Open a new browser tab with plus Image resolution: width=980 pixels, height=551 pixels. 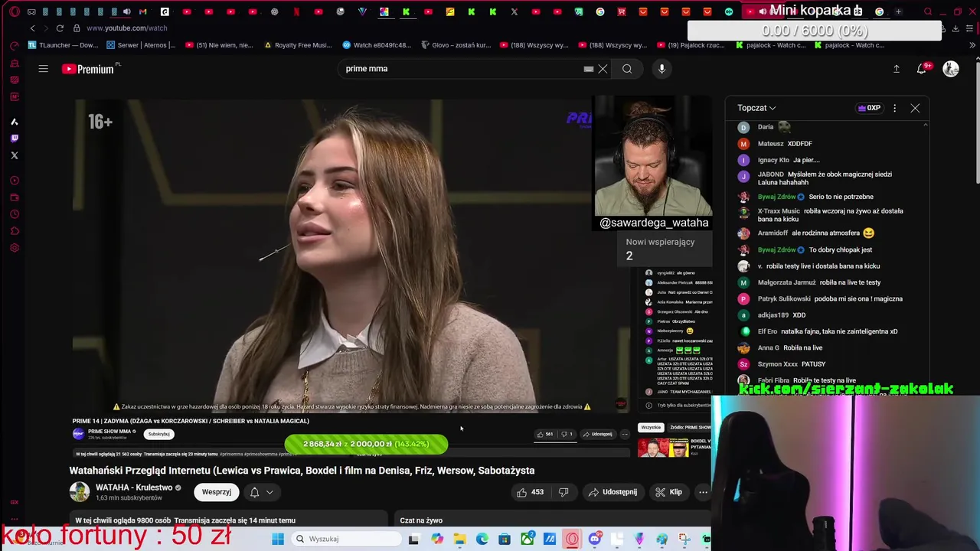898,11
